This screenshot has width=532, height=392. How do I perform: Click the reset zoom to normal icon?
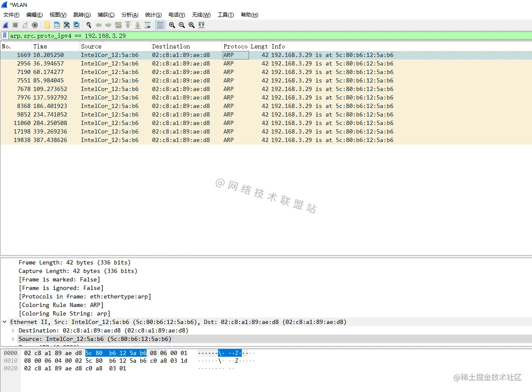tap(192, 25)
